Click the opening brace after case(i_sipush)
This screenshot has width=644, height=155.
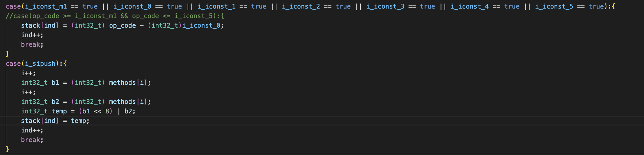[65, 64]
